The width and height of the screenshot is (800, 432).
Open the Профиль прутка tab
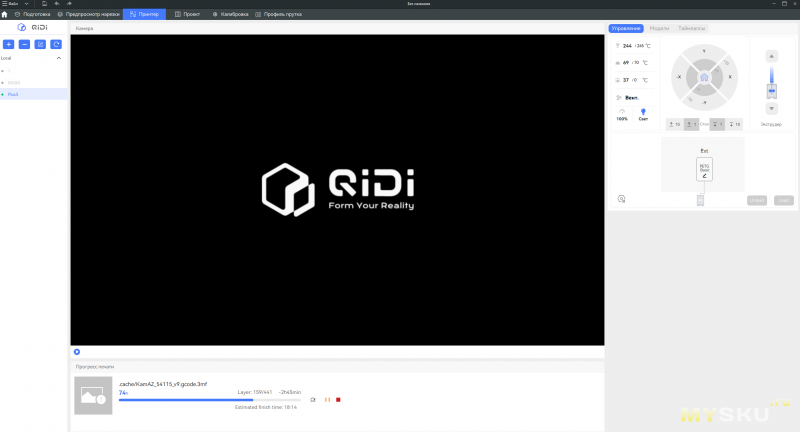(x=279, y=14)
